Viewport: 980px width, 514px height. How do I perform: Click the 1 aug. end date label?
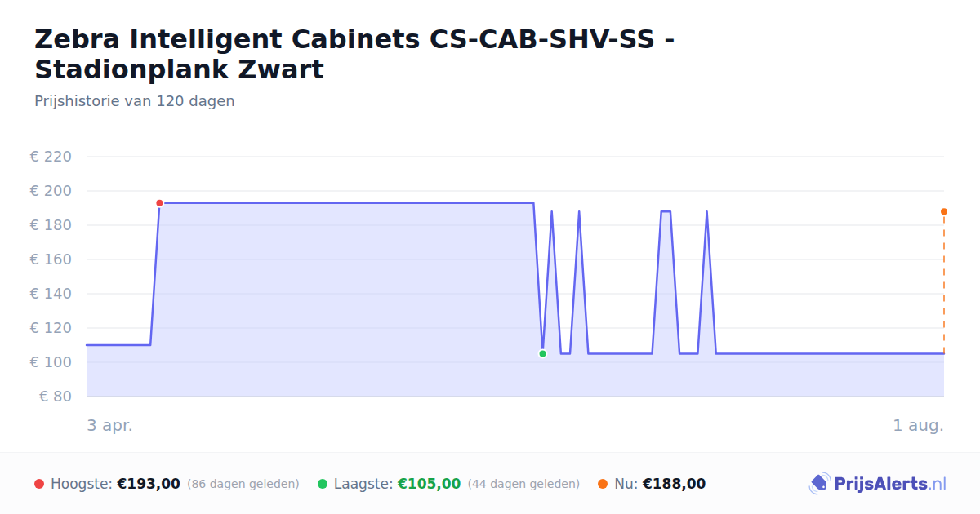(918, 426)
